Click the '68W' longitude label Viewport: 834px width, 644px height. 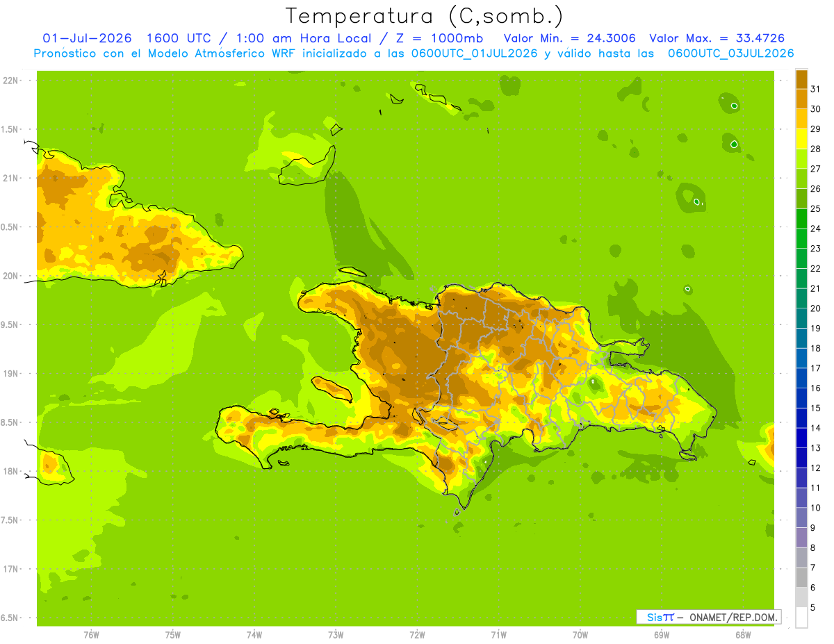click(743, 635)
